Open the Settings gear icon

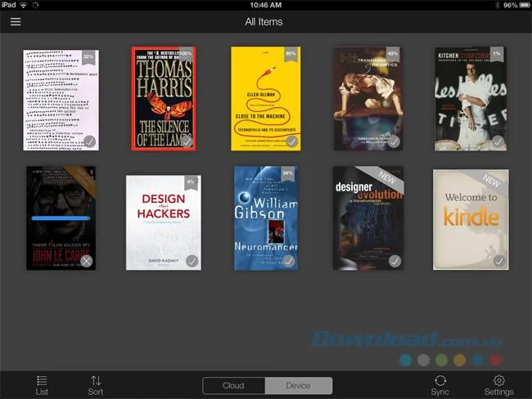pyautogui.click(x=498, y=380)
